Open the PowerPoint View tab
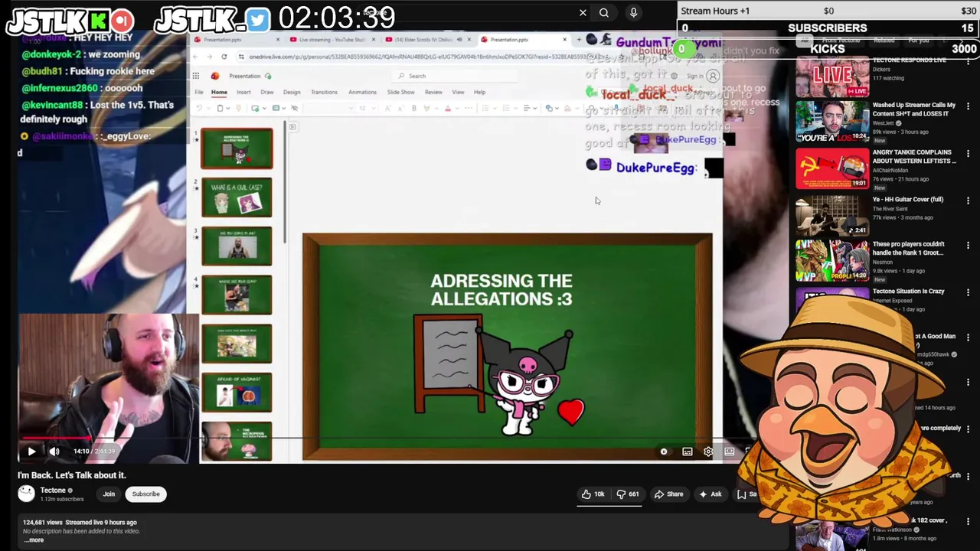 (458, 92)
